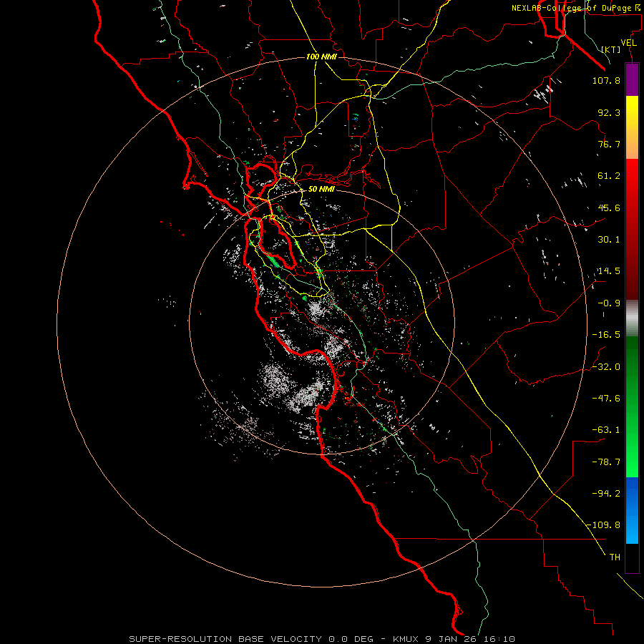Image resolution: width=644 pixels, height=644 pixels.
Task: Select the 76.7 legend value
Action: click(x=609, y=144)
